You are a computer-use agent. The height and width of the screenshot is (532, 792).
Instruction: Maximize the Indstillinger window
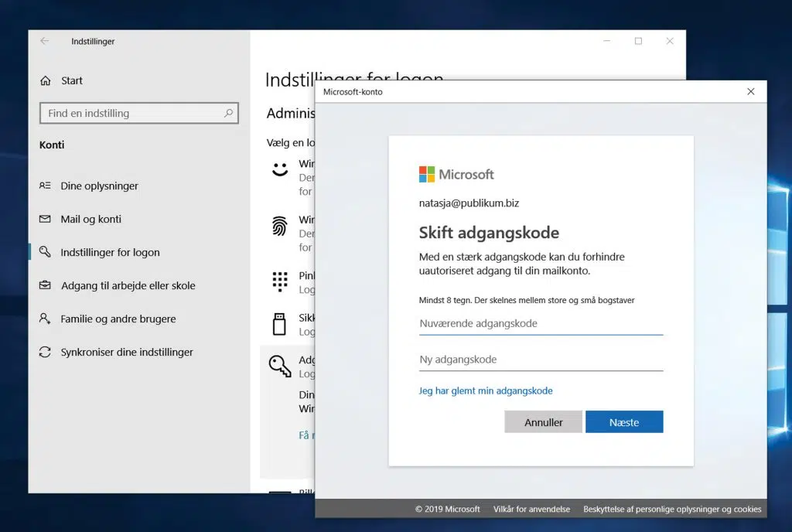pyautogui.click(x=638, y=41)
